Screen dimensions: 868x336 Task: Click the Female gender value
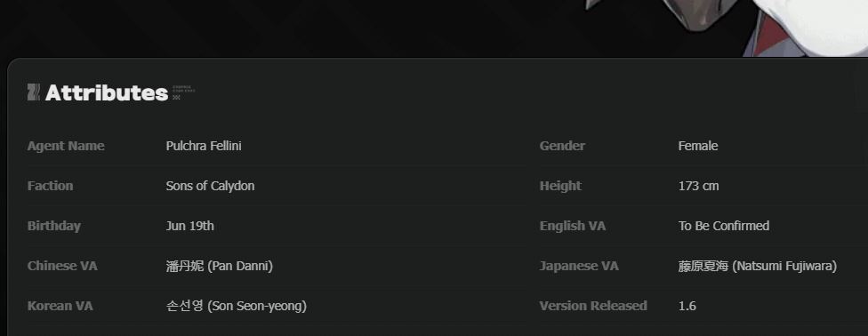698,146
